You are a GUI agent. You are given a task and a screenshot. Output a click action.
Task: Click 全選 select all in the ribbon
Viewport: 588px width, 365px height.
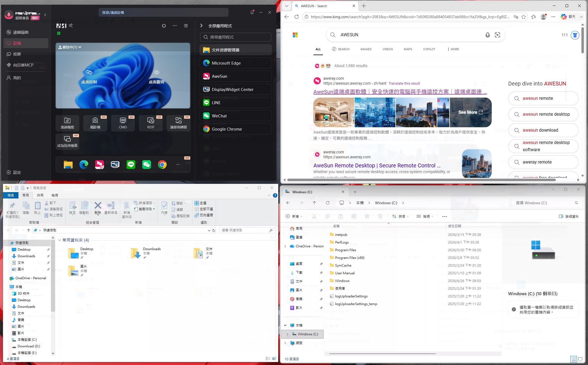200,203
